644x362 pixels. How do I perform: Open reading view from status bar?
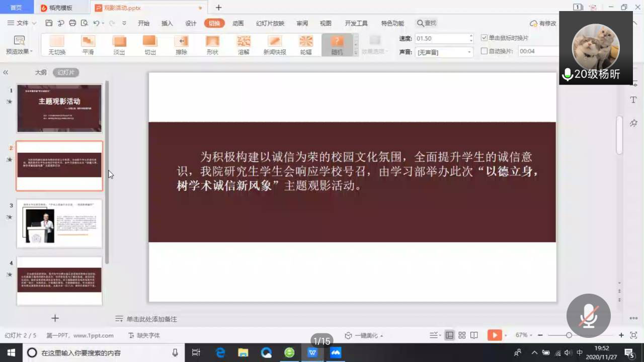point(473,335)
